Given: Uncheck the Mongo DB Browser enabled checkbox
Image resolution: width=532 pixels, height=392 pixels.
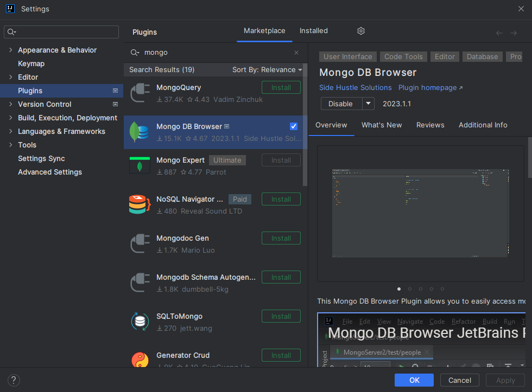Looking at the screenshot, I should point(293,126).
